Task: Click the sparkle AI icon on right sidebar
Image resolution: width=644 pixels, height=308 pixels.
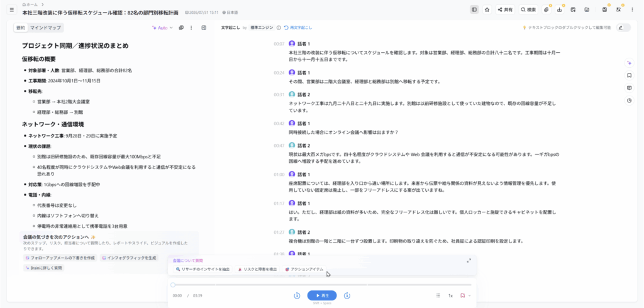Action: 629,63
